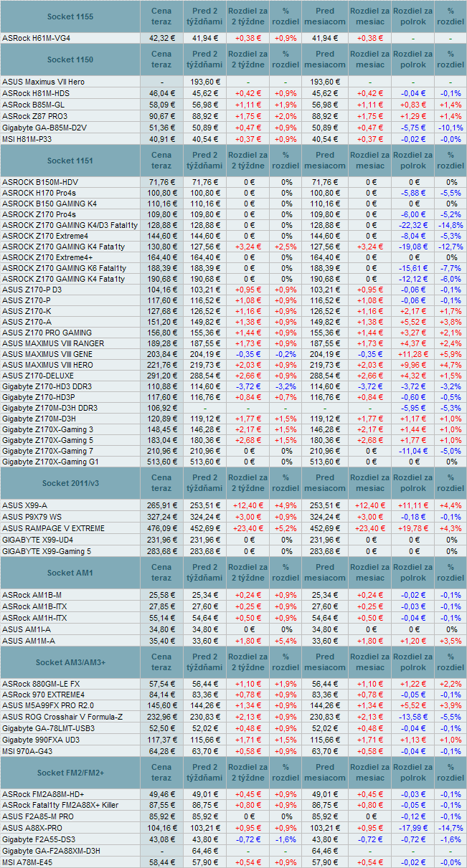Viewport: 467px width, 868px height.
Task: Select the ASROCK Z170 Pro4s product name
Action: tap(39, 215)
